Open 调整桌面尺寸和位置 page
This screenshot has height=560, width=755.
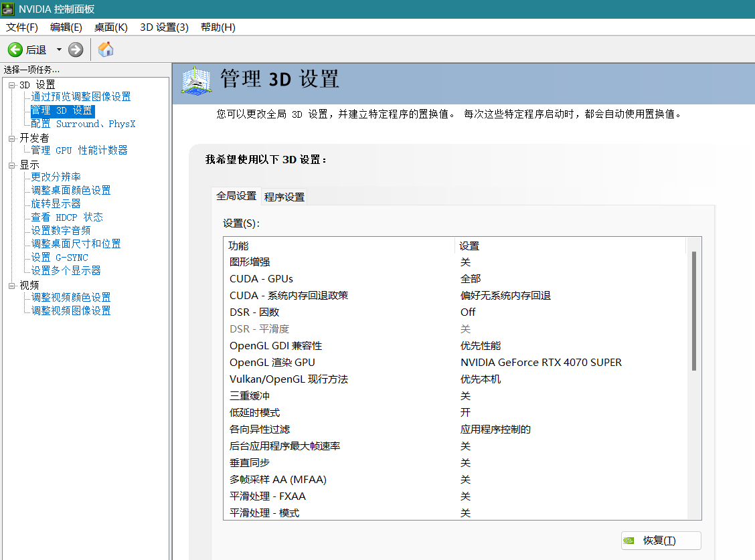click(x=76, y=244)
